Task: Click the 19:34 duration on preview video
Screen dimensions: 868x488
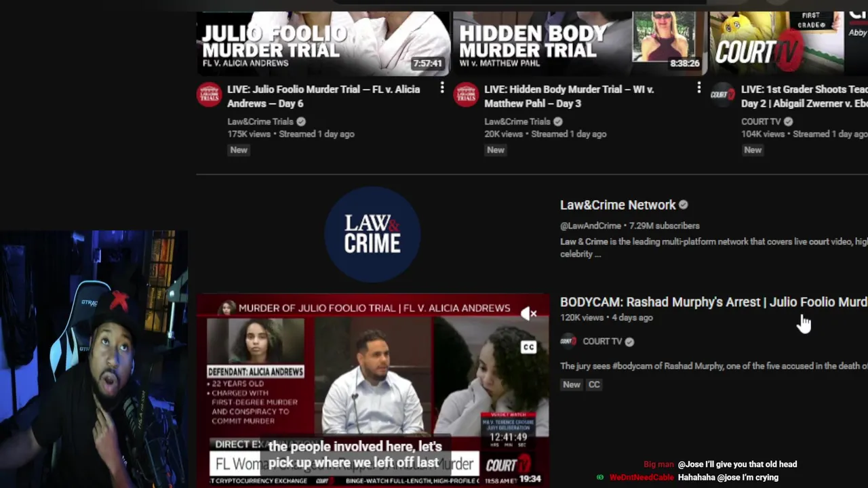Action: (530, 479)
